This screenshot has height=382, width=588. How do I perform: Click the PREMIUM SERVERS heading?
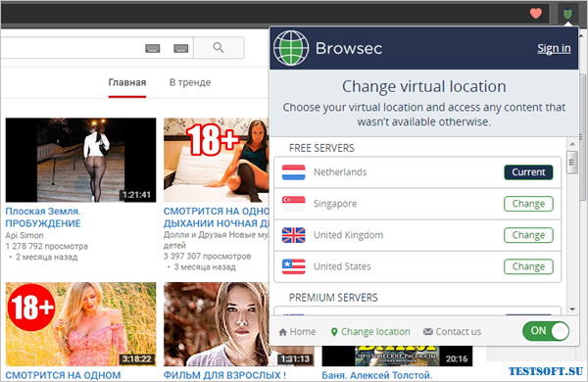[333, 298]
